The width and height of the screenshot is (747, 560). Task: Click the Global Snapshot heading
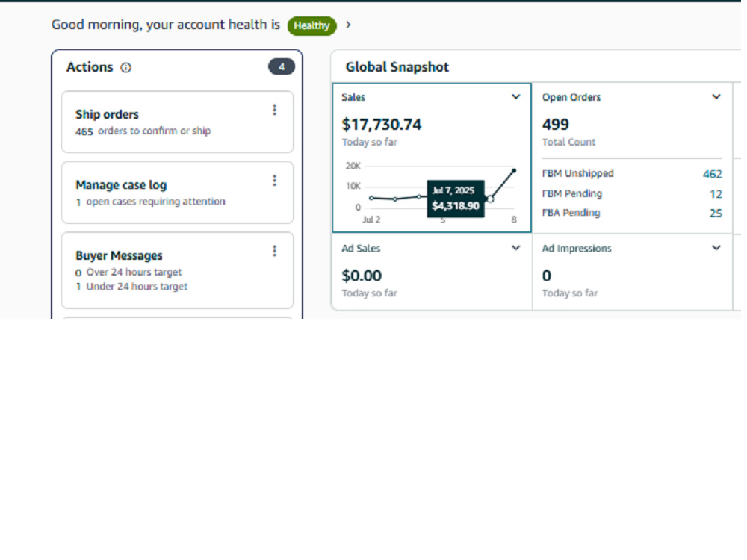pyautogui.click(x=397, y=67)
